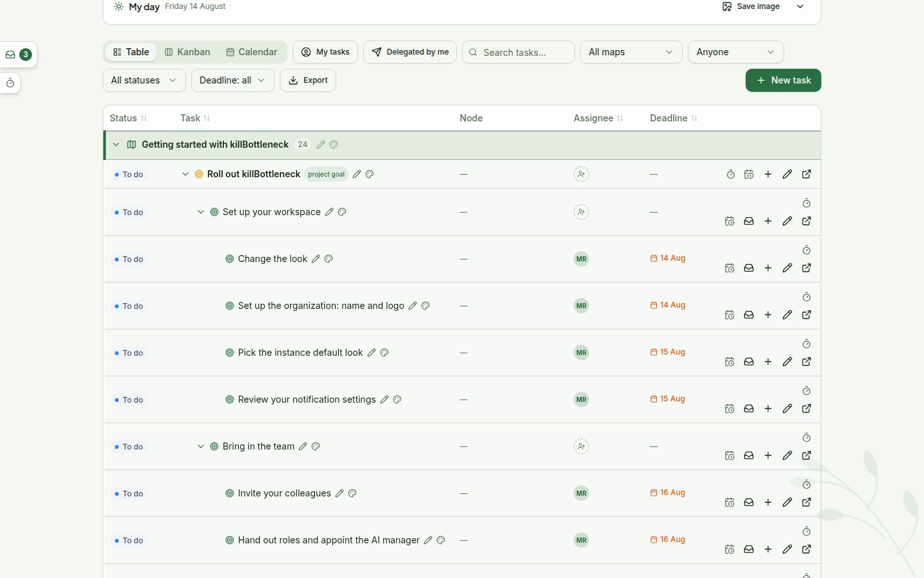Sort the table by Task column

point(195,118)
